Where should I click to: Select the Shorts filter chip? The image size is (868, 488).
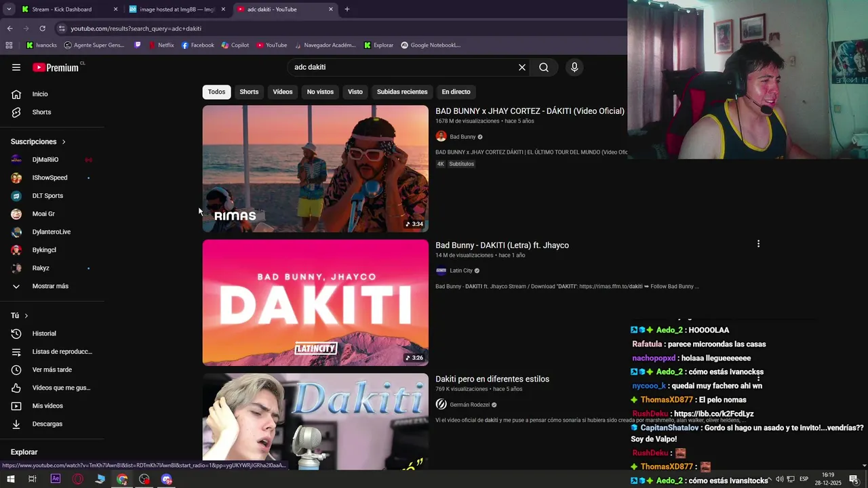pos(249,91)
